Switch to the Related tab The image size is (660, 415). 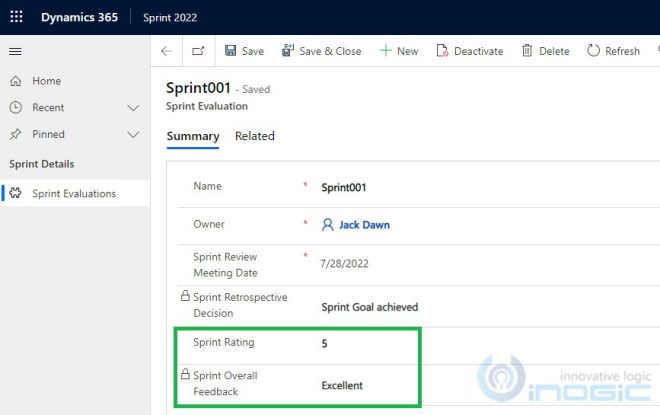254,136
